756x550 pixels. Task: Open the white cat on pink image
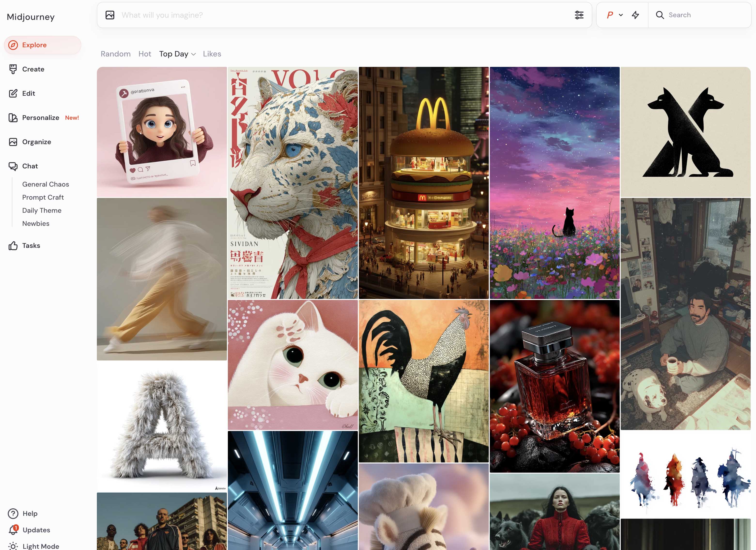293,365
